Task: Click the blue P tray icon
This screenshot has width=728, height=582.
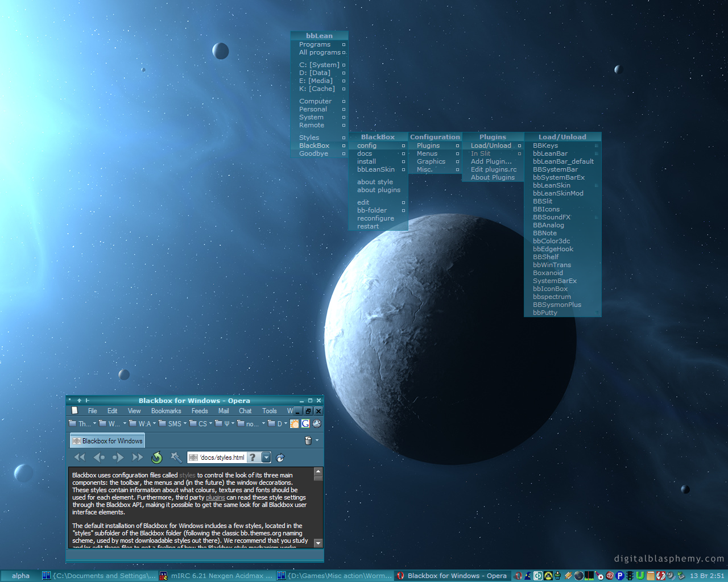Action: pyautogui.click(x=620, y=576)
